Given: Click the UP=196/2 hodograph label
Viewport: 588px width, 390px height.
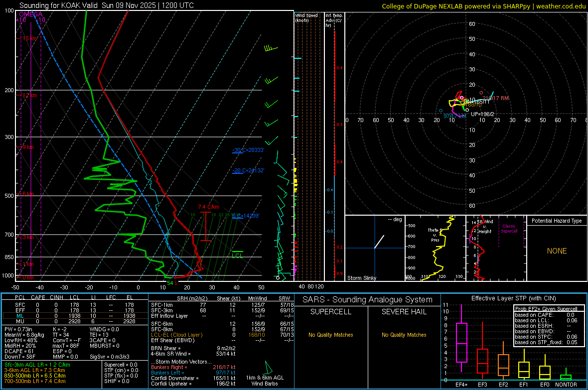Looking at the screenshot, I should tap(483, 114).
